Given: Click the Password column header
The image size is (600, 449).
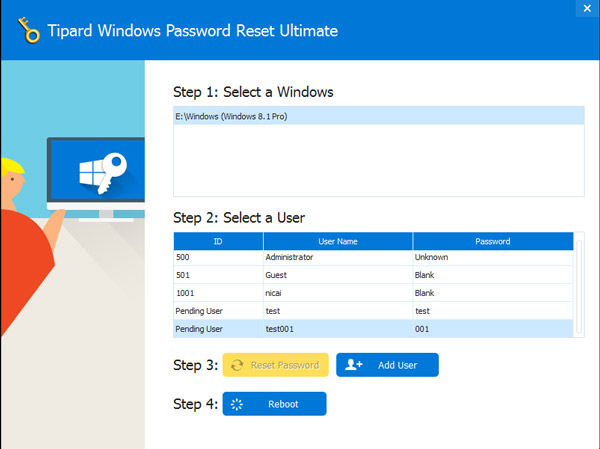Looking at the screenshot, I should (492, 241).
